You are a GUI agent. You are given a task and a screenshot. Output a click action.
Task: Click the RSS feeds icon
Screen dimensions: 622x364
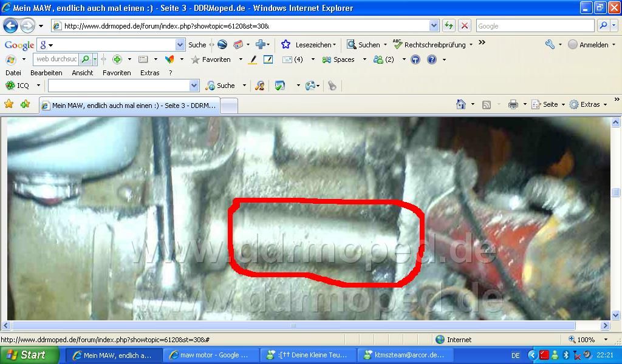coord(487,104)
